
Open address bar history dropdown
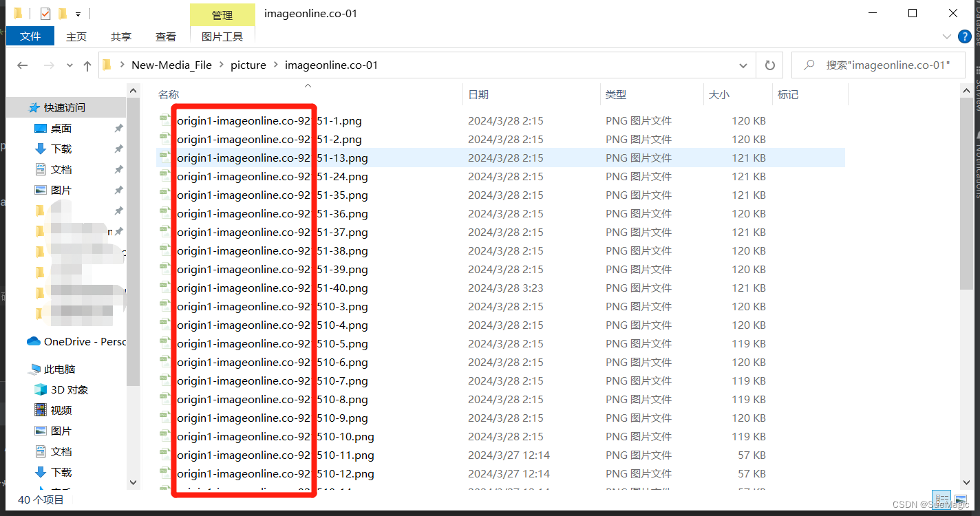click(743, 65)
